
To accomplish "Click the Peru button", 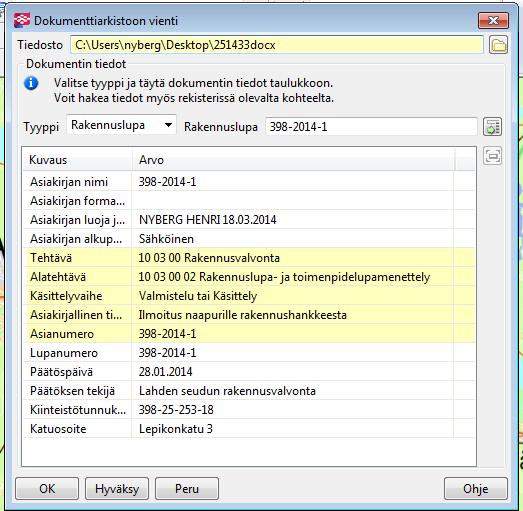I will 187,489.
